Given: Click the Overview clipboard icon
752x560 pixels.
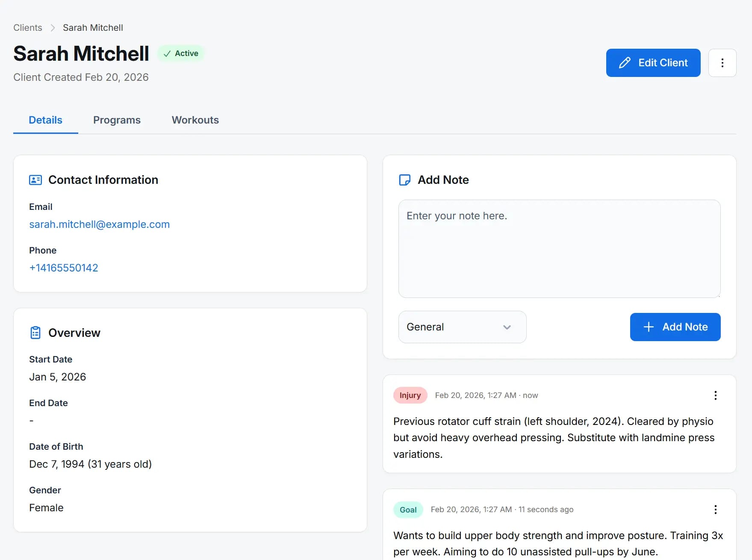Looking at the screenshot, I should pos(35,332).
